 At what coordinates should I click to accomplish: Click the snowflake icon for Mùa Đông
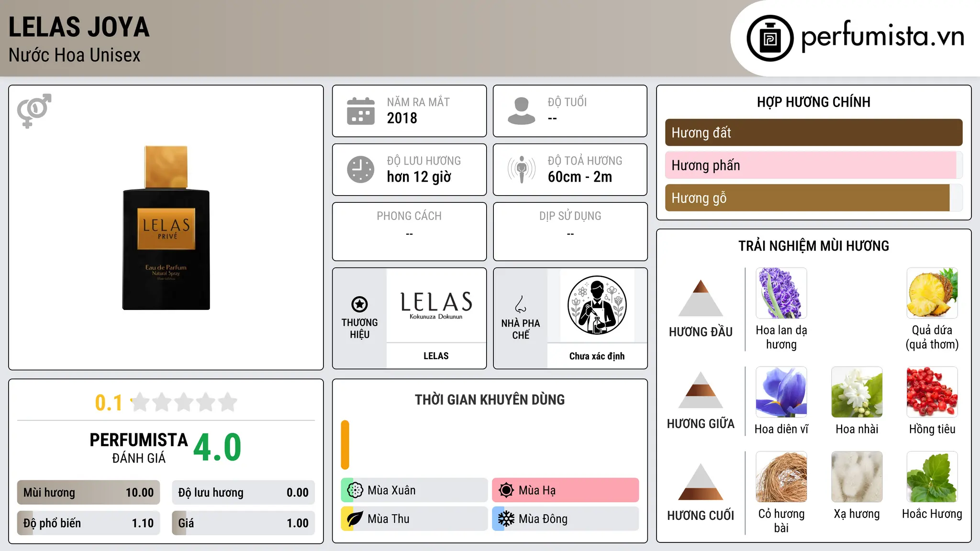point(506,519)
